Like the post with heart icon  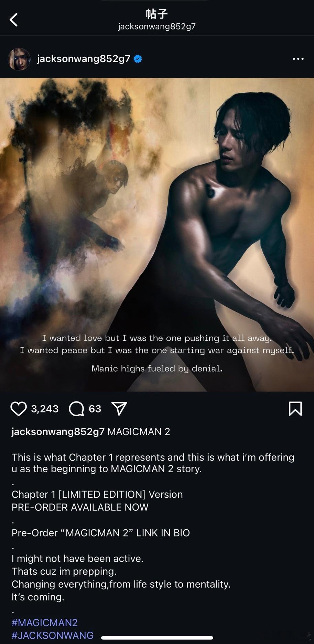click(x=19, y=409)
